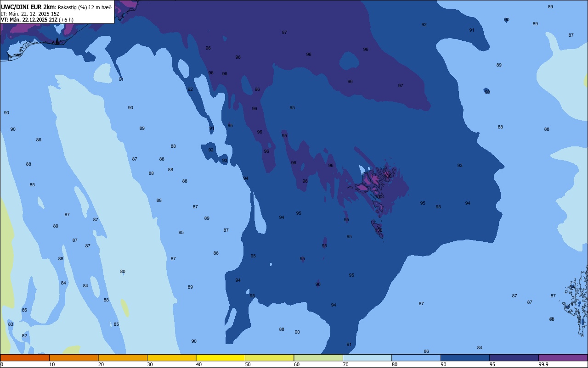Click the '70' legend tick label
This screenshot has height=368, width=588.
[x=345, y=364]
